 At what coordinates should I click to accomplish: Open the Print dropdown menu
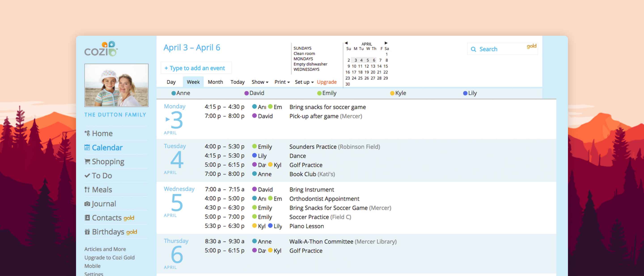coord(281,82)
